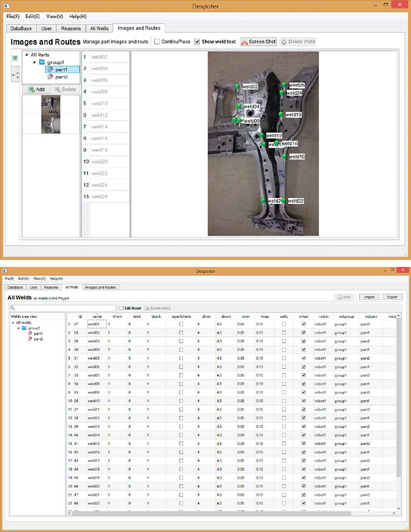The image size is (411, 532).
Task: Click the horizontal scrollbar left arrow
Action: coord(69,513)
